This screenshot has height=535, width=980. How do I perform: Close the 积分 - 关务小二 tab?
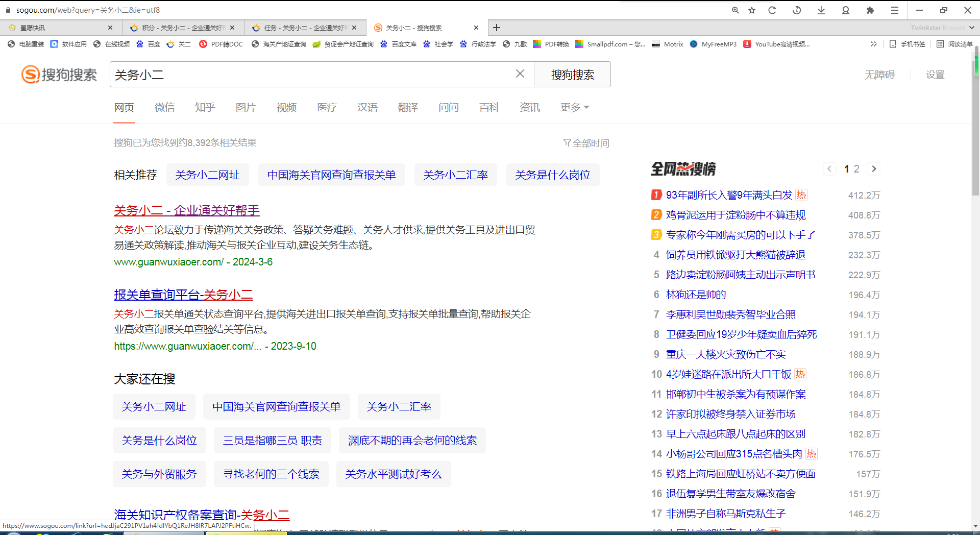[233, 28]
